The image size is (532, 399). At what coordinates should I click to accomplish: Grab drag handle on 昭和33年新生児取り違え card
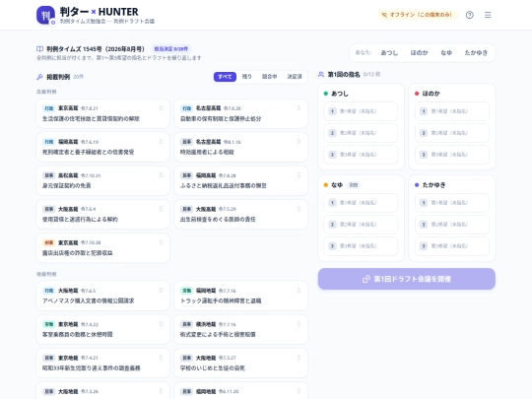161,358
